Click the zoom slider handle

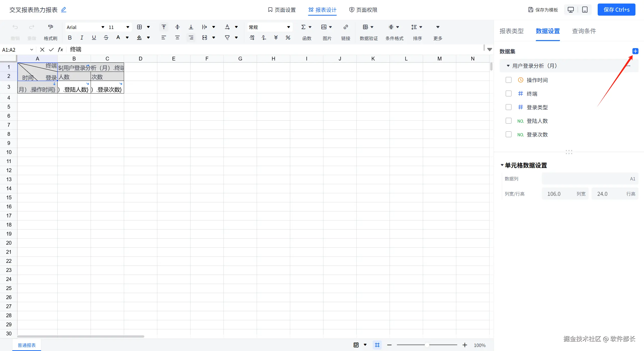[x=427, y=345]
